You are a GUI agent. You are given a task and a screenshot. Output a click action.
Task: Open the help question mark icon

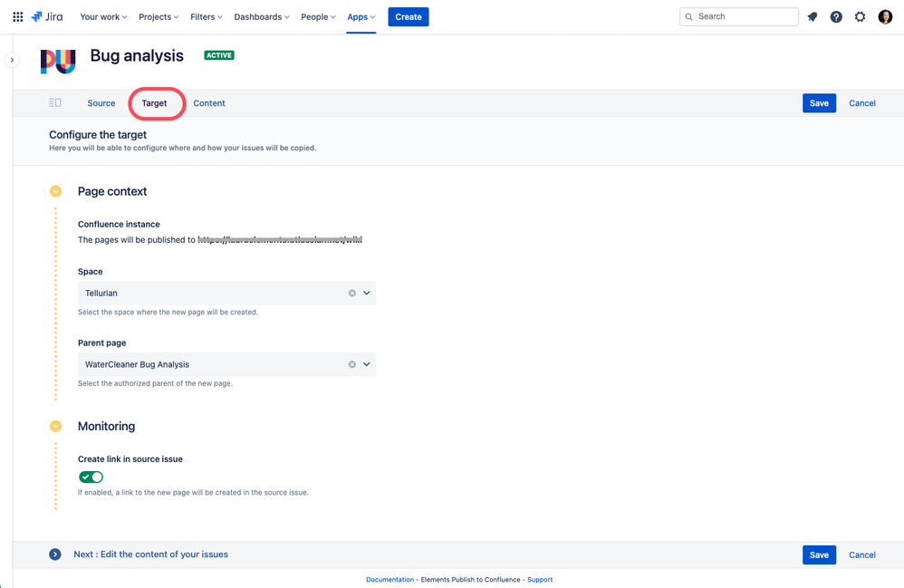[836, 16]
